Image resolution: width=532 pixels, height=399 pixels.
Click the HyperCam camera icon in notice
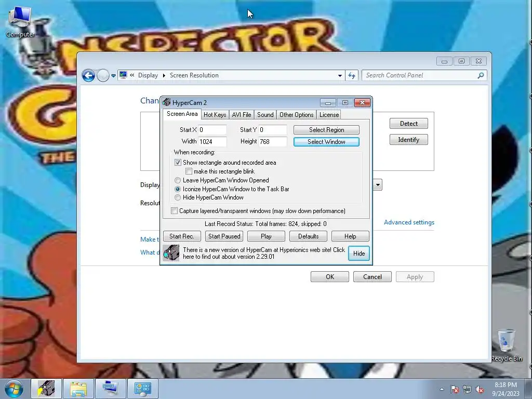pyautogui.click(x=171, y=253)
